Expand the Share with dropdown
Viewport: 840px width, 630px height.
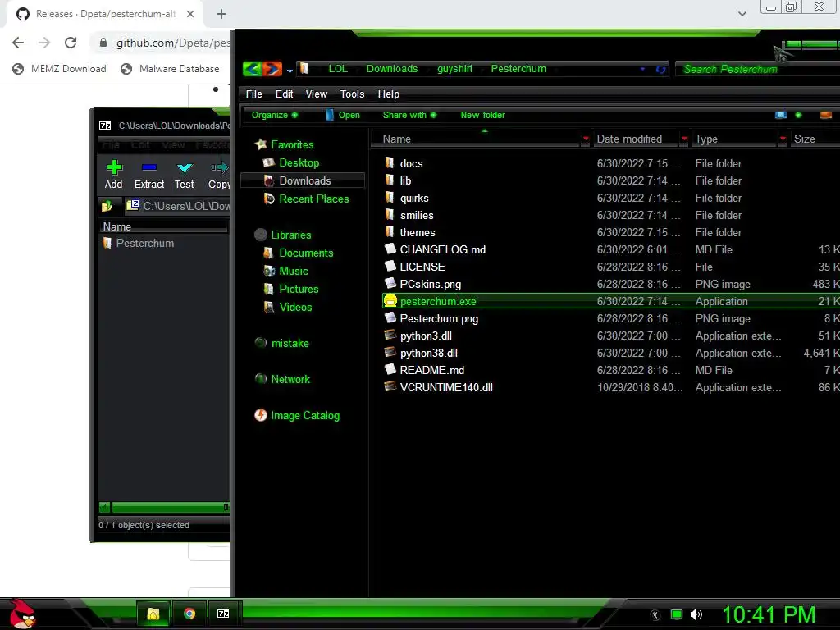coord(409,115)
